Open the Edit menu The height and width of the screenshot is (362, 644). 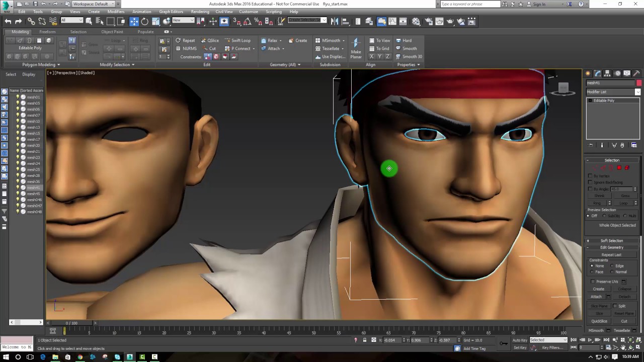point(22,12)
